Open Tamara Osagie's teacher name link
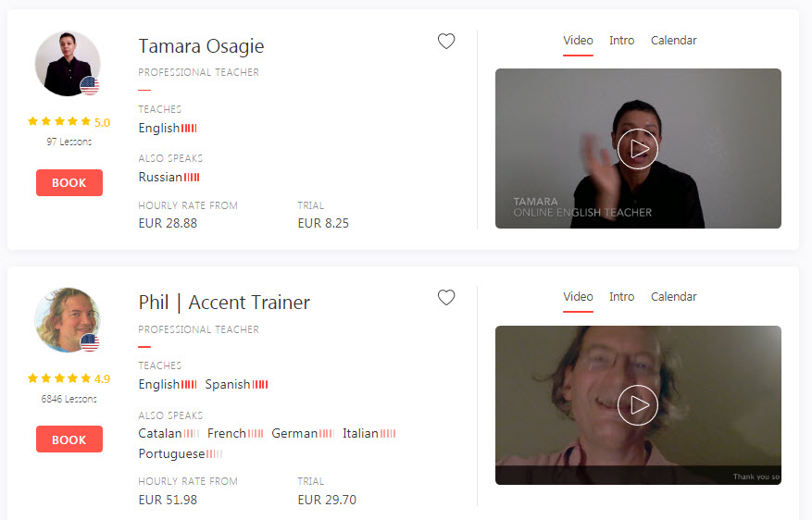This screenshot has width=812, height=520. [202, 46]
